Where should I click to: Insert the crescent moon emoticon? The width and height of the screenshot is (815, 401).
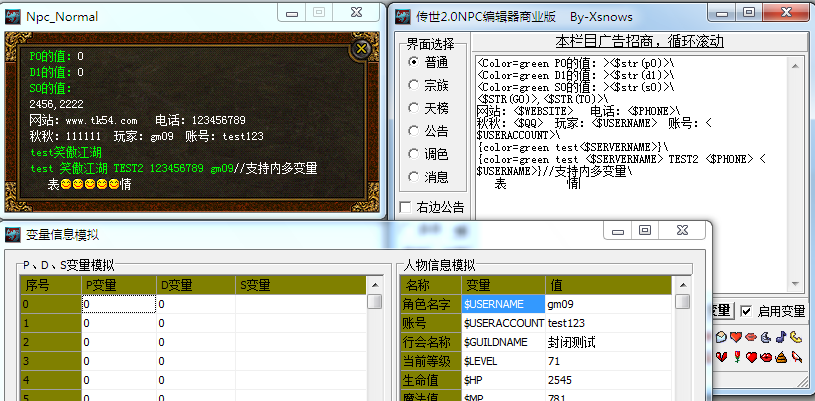[766, 337]
